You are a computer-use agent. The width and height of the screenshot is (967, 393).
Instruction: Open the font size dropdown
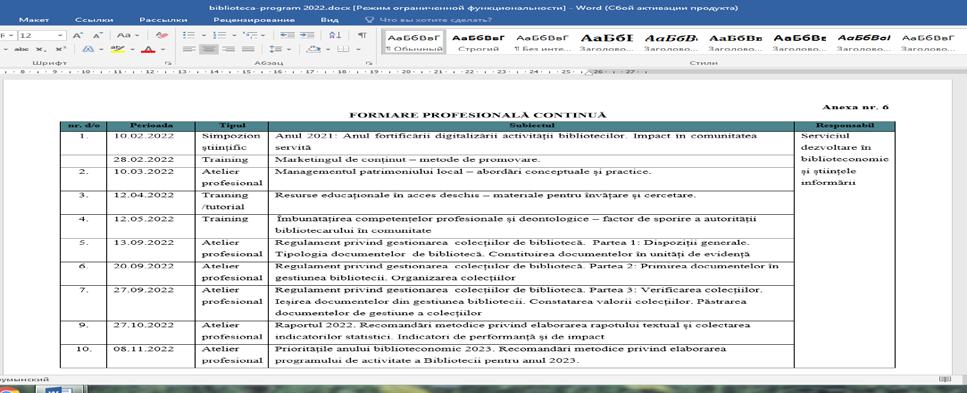tap(60, 36)
